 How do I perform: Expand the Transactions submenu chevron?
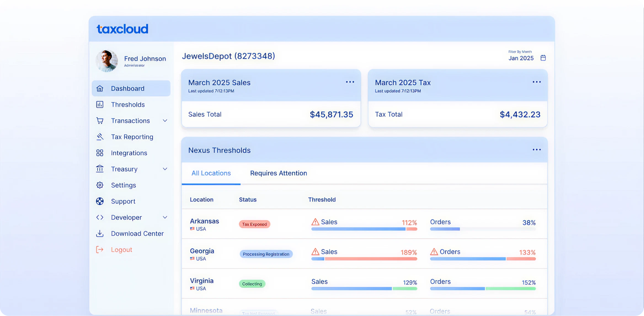click(x=165, y=121)
